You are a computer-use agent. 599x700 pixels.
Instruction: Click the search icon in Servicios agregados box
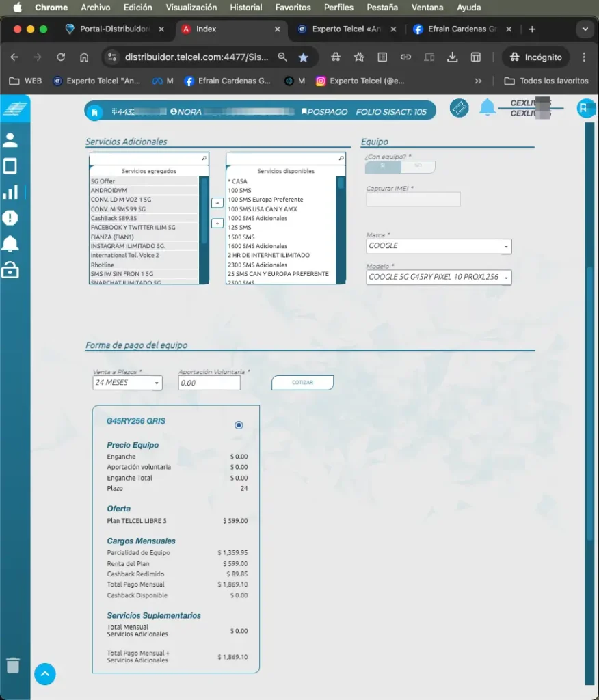click(x=204, y=158)
